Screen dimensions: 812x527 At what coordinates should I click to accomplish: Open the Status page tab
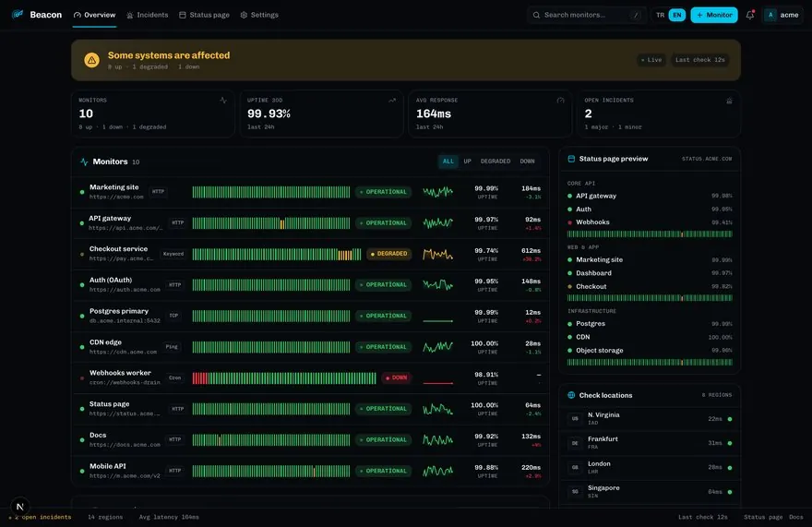click(204, 15)
